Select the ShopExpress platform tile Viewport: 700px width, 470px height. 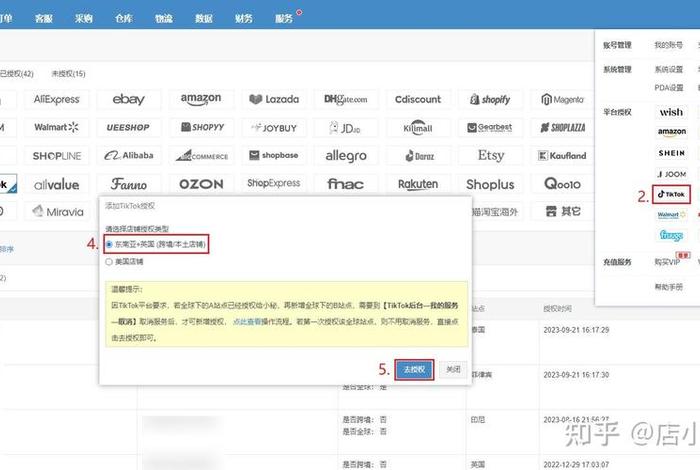[x=274, y=183]
